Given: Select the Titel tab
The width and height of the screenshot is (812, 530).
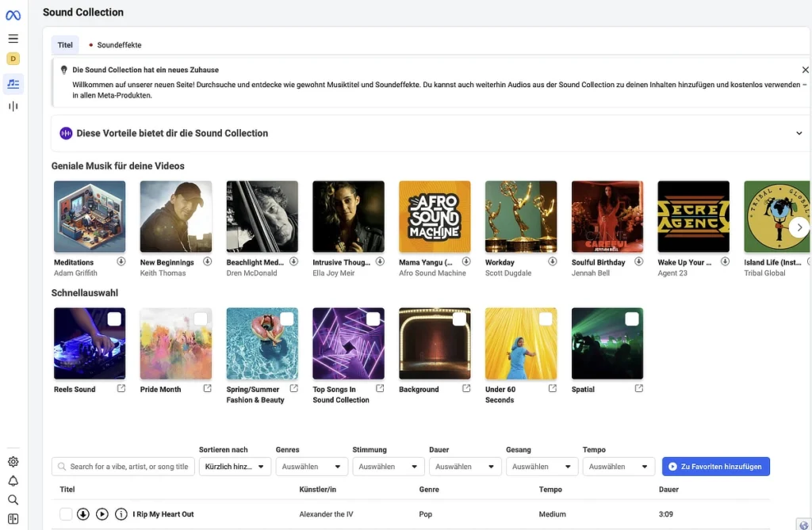Looking at the screenshot, I should click(x=65, y=45).
